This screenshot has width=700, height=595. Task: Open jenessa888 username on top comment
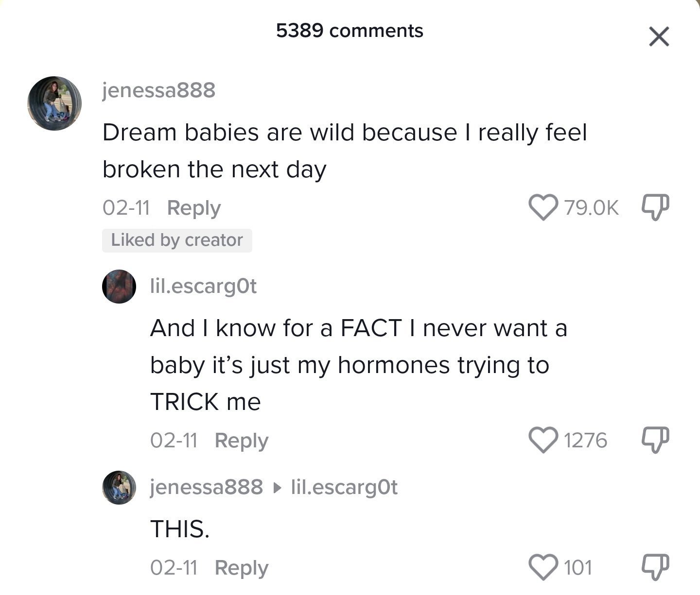158,90
